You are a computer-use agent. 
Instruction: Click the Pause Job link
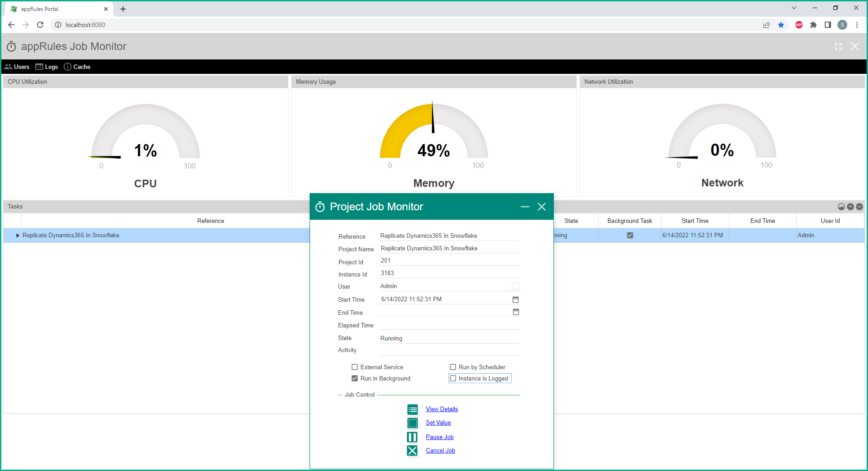[x=439, y=437]
